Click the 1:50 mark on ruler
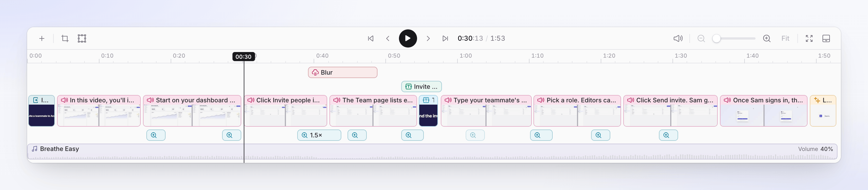The image size is (868, 190). [x=824, y=56]
